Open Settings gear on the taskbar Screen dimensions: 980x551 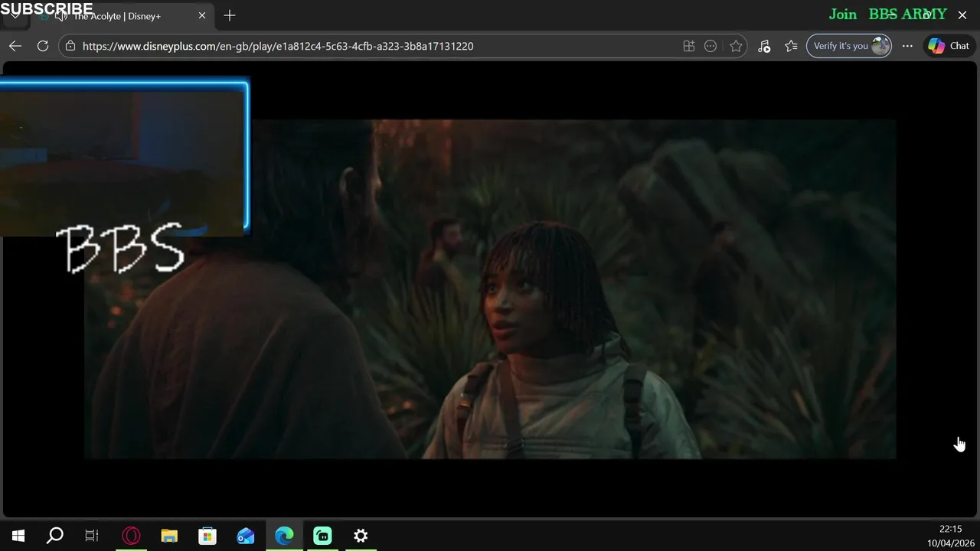tap(361, 536)
